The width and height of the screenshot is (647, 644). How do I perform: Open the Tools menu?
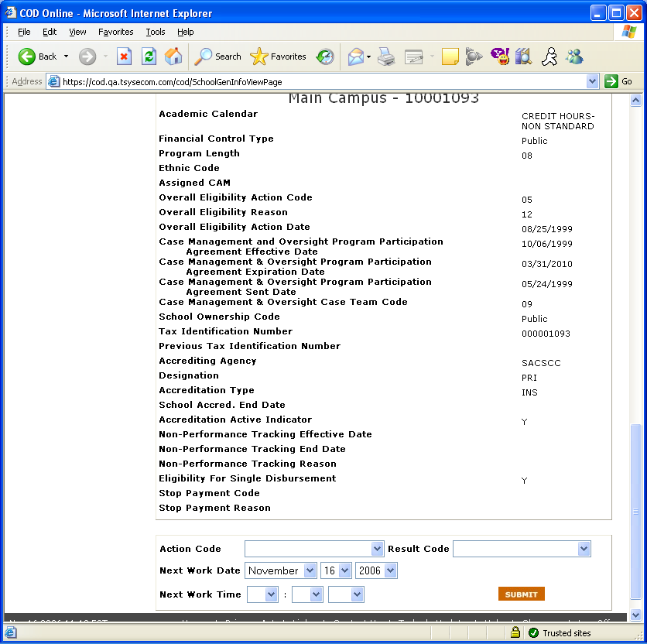click(x=156, y=32)
